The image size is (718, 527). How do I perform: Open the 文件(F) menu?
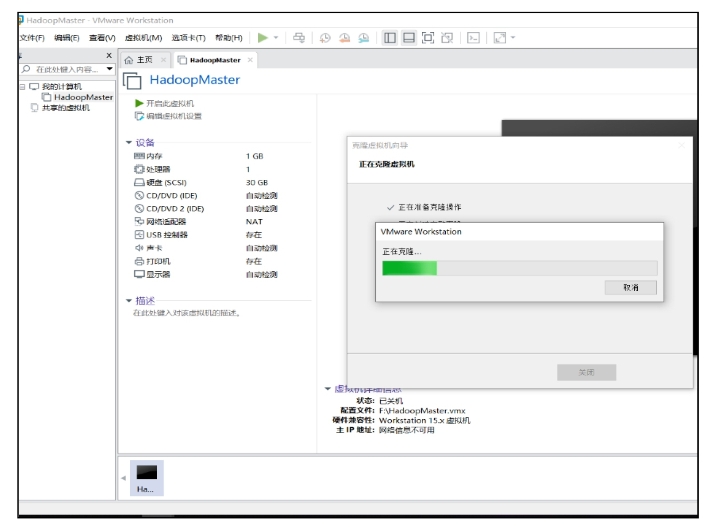tap(32, 38)
